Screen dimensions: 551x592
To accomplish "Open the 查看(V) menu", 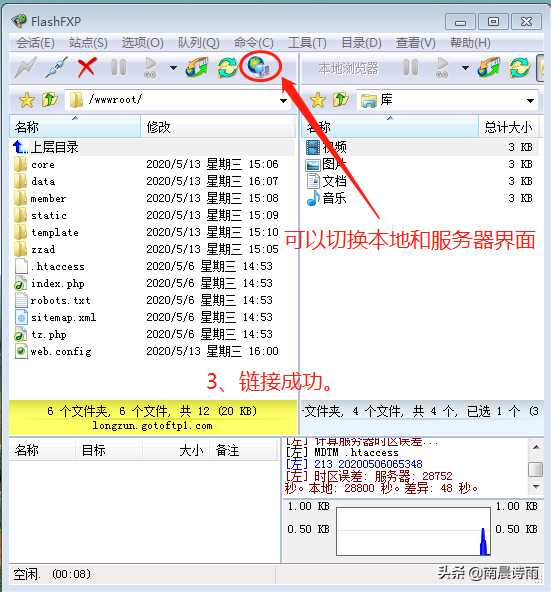I will point(415,43).
